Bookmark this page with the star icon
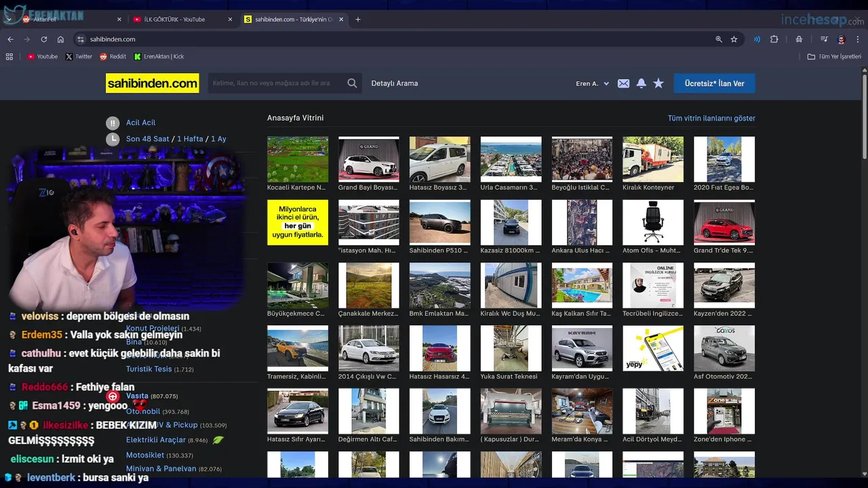The image size is (868, 488). (734, 39)
